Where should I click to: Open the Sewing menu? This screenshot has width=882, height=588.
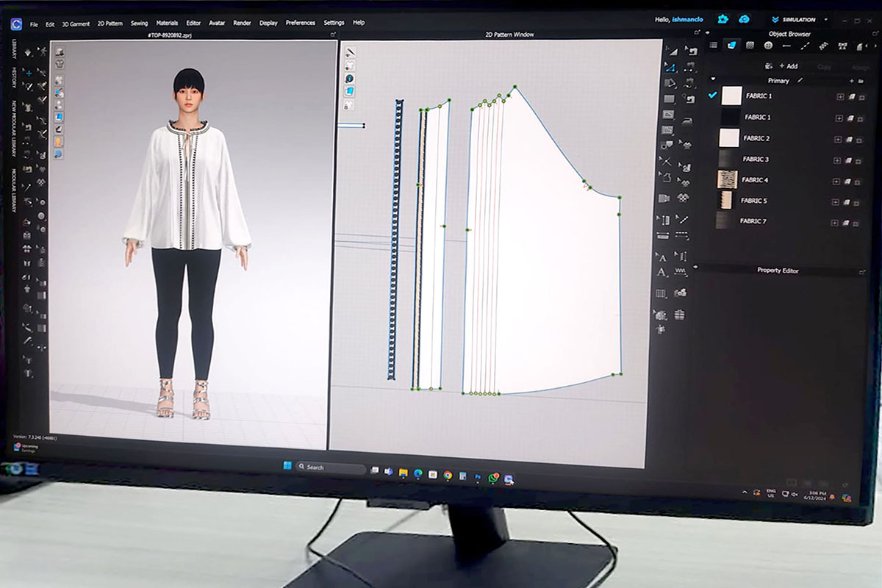pyautogui.click(x=139, y=24)
